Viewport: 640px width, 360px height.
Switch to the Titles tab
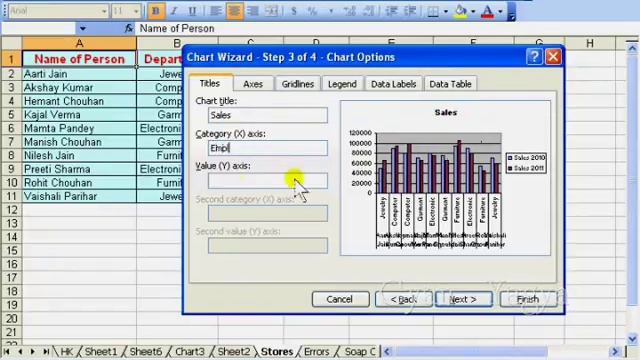(x=210, y=83)
